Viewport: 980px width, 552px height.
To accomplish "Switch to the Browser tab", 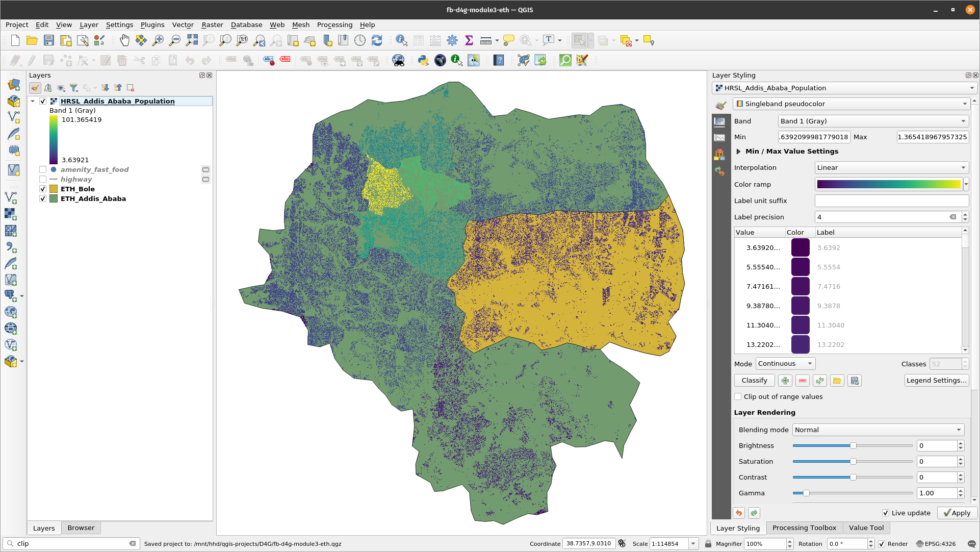I will pyautogui.click(x=80, y=527).
